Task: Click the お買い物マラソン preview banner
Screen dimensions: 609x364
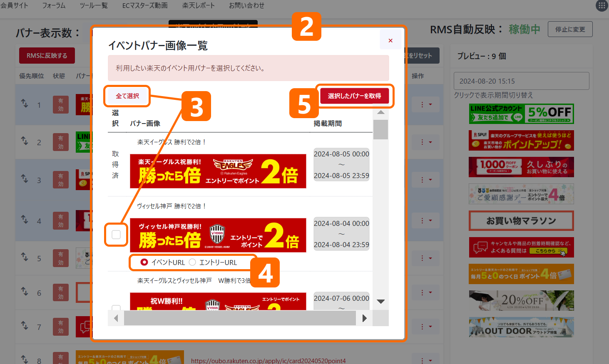Action: coord(521,220)
